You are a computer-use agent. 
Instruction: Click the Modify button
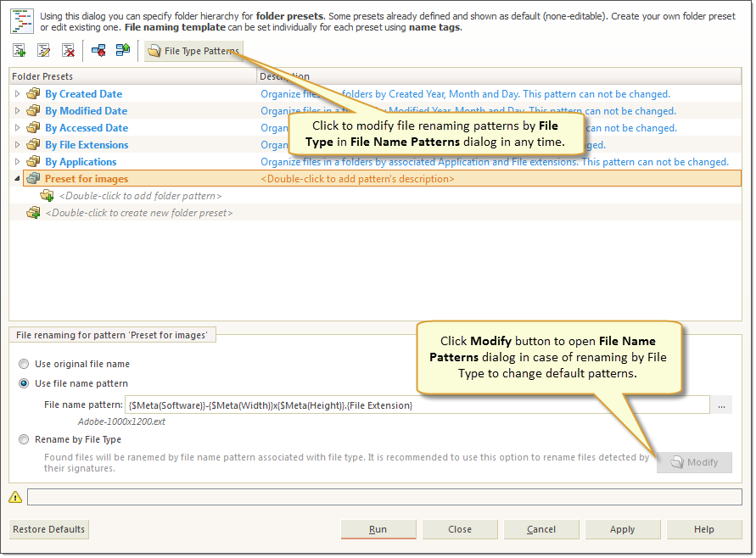click(694, 462)
